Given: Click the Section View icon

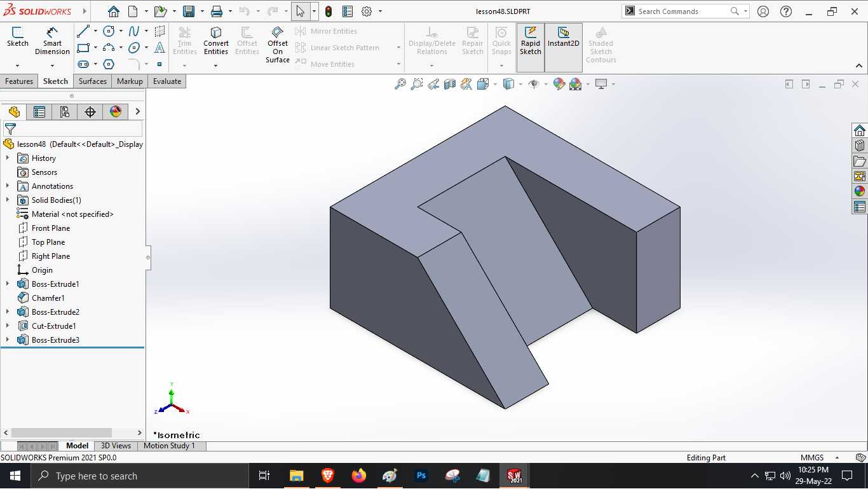Looking at the screenshot, I should click(450, 84).
